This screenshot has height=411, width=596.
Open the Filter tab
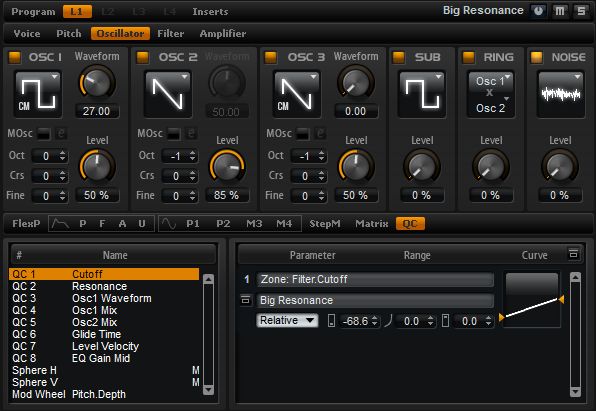point(171,33)
